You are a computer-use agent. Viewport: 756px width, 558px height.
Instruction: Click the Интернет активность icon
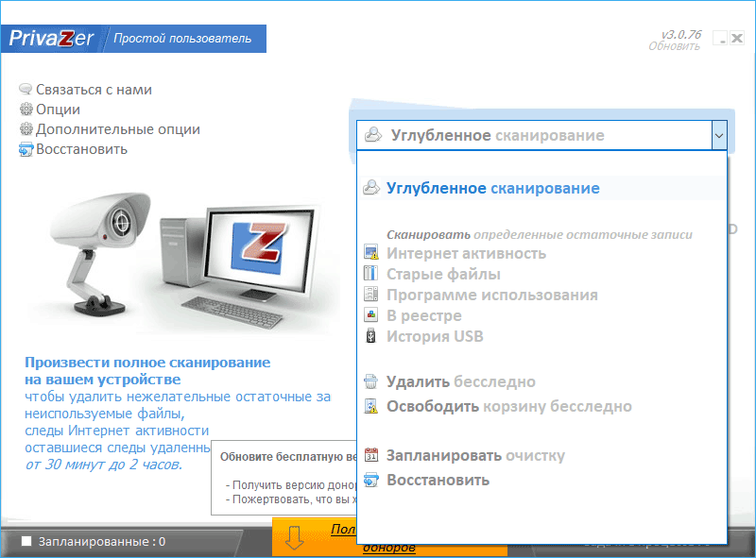pyautogui.click(x=370, y=253)
